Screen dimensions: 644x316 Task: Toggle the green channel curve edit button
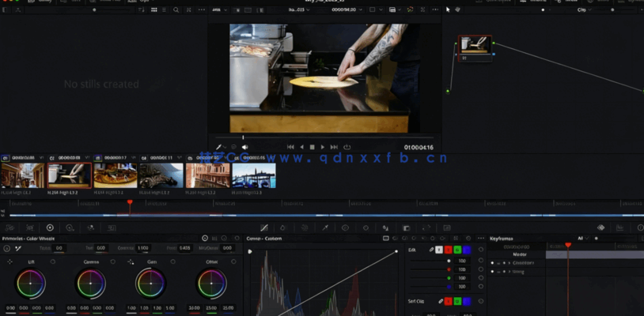[457, 250]
